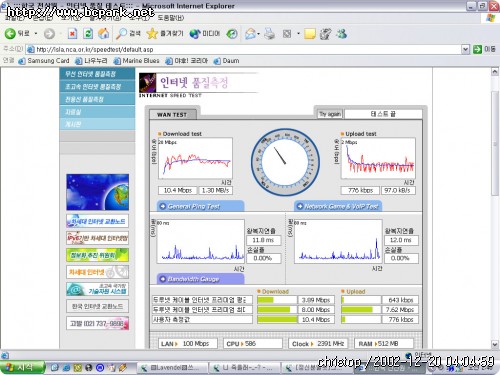Open Favorites star icon
Image resolution: width=500 pixels, height=375 pixels.
point(165,33)
